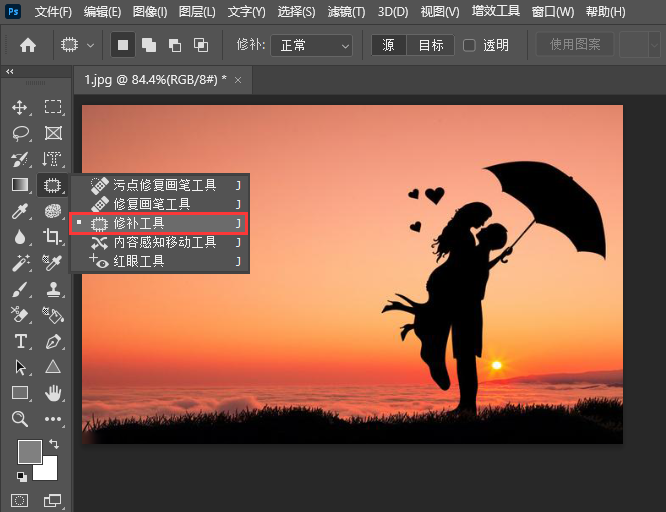The image size is (666, 512).
Task: Choose 污点修复画笔工具 from the flyout
Action: click(160, 185)
